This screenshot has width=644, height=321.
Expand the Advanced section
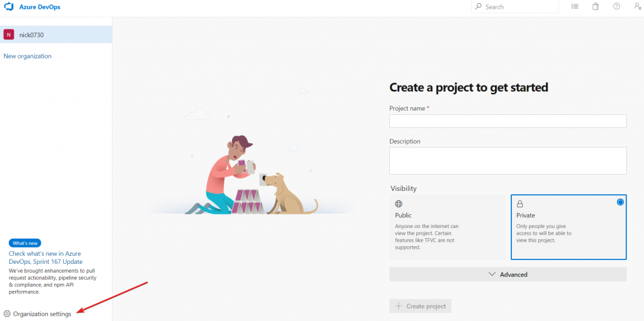(x=508, y=275)
